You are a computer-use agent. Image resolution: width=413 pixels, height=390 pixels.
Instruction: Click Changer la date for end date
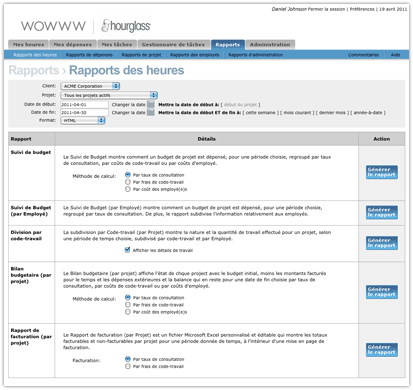tap(128, 113)
